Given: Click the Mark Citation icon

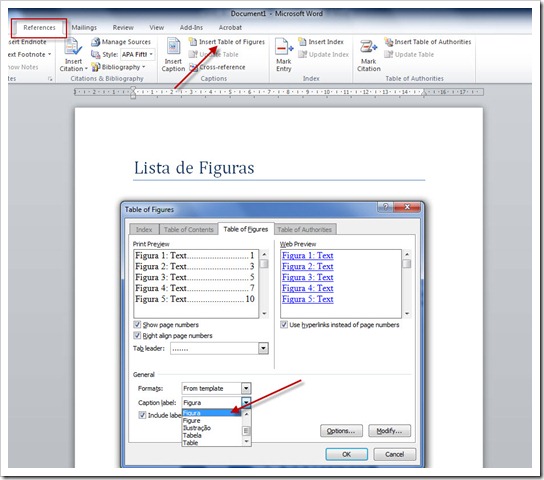Looking at the screenshot, I should (368, 47).
